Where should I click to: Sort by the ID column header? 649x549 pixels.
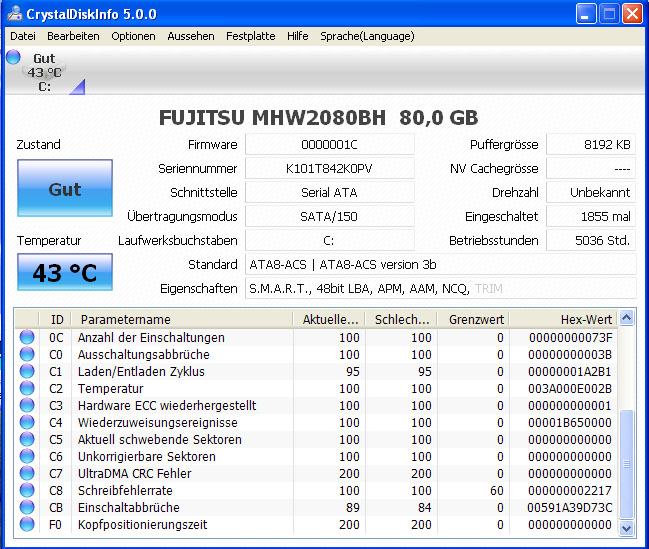55,319
